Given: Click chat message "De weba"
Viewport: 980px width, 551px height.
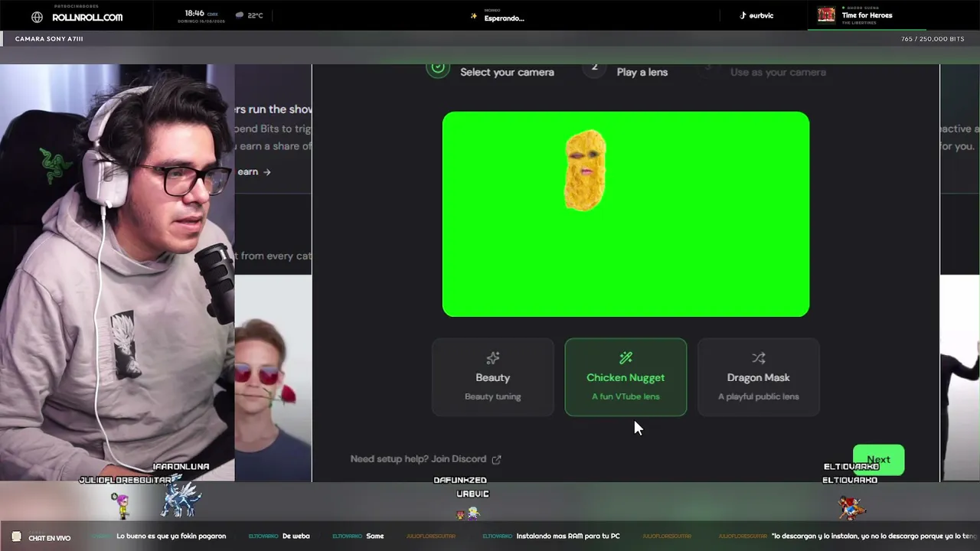Looking at the screenshot, I should coord(296,536).
